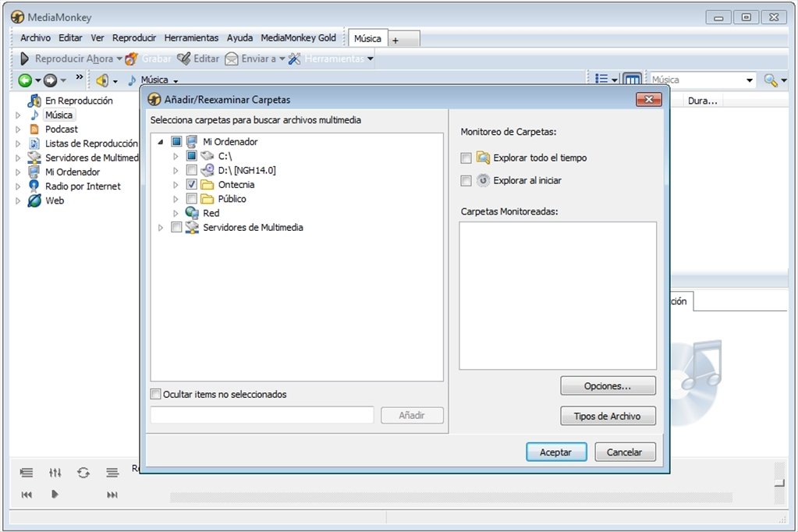This screenshot has height=532, width=798.
Task: Check the Público folder checkbox
Action: tap(192, 199)
